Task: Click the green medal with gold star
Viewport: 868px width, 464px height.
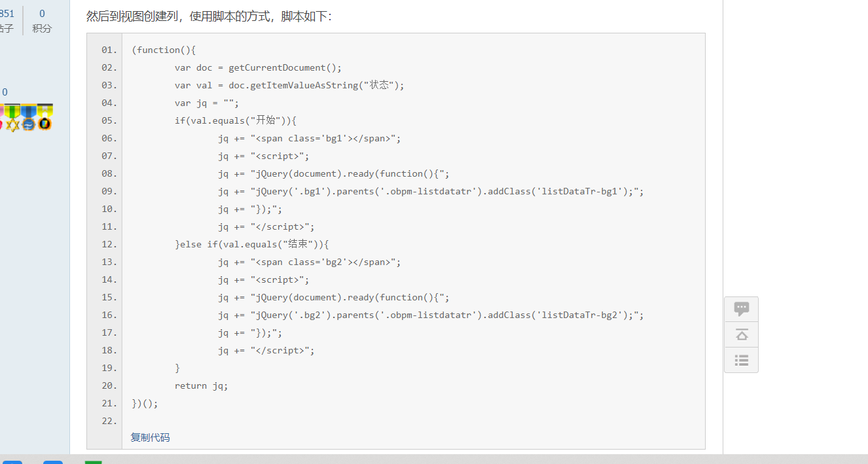Action: pos(12,118)
